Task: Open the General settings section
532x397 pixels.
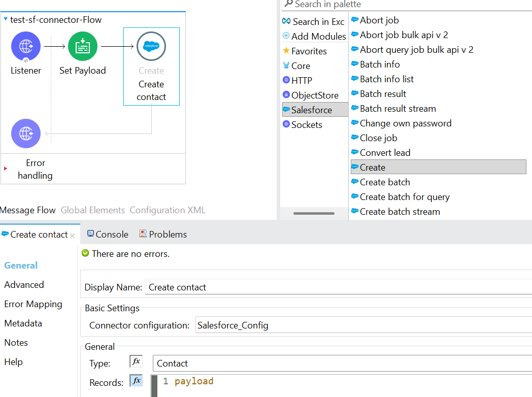Action: pos(21,266)
